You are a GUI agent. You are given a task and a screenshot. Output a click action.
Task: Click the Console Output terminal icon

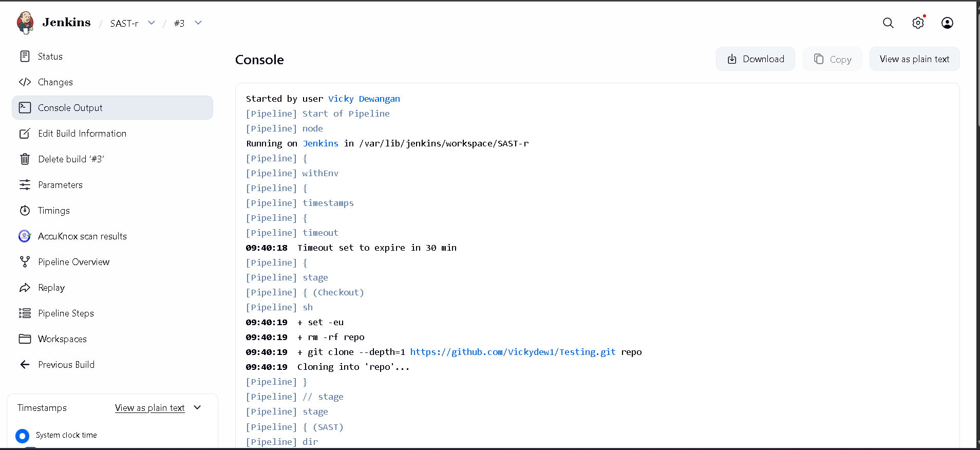(25, 107)
